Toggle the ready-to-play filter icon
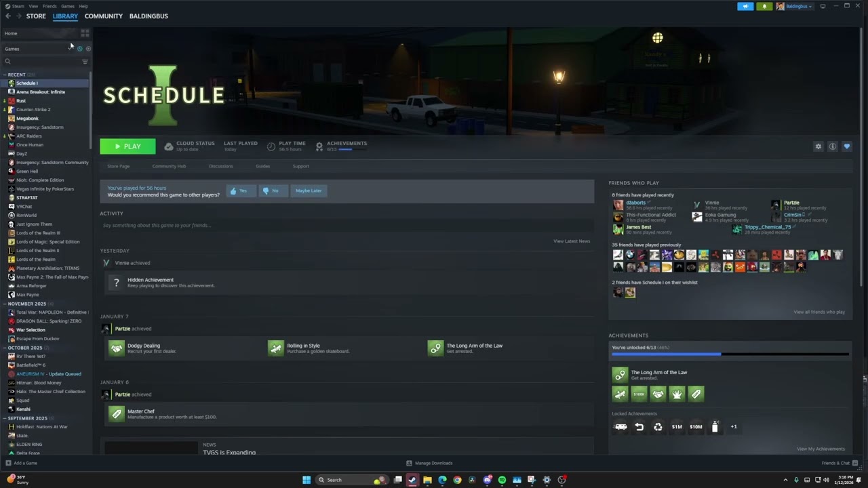 [x=88, y=49]
